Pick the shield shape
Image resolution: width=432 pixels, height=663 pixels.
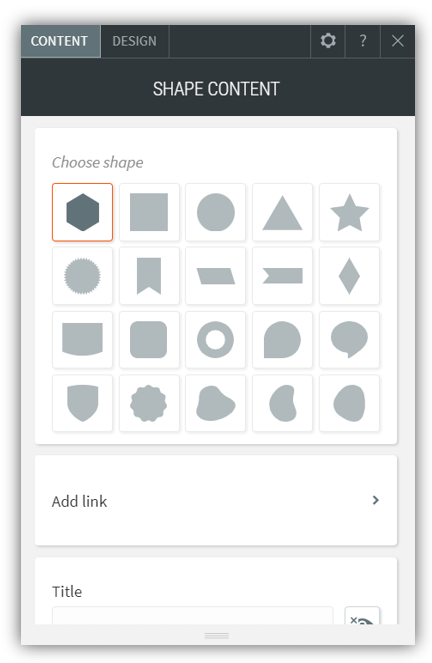(x=82, y=403)
